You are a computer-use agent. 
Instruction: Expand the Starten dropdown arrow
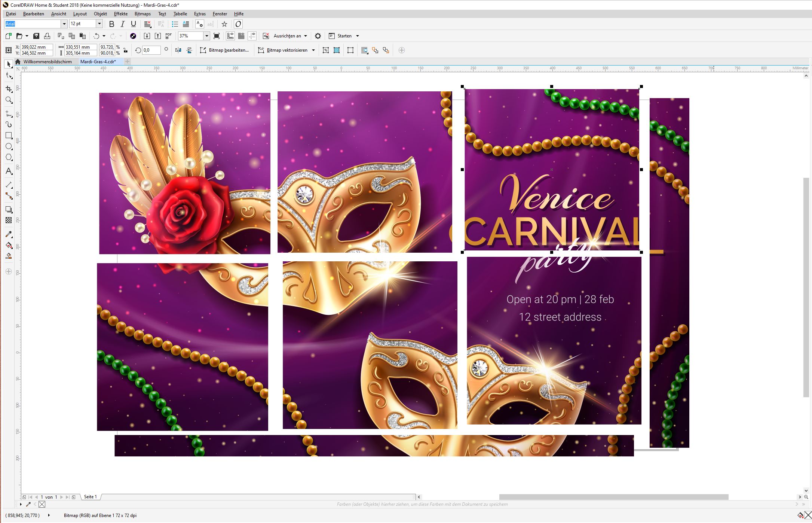(358, 36)
